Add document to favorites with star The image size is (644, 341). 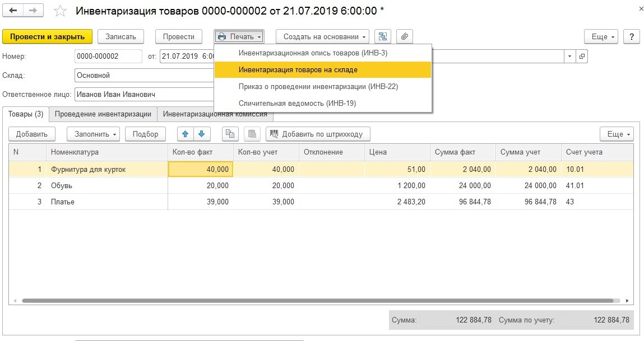(x=60, y=11)
